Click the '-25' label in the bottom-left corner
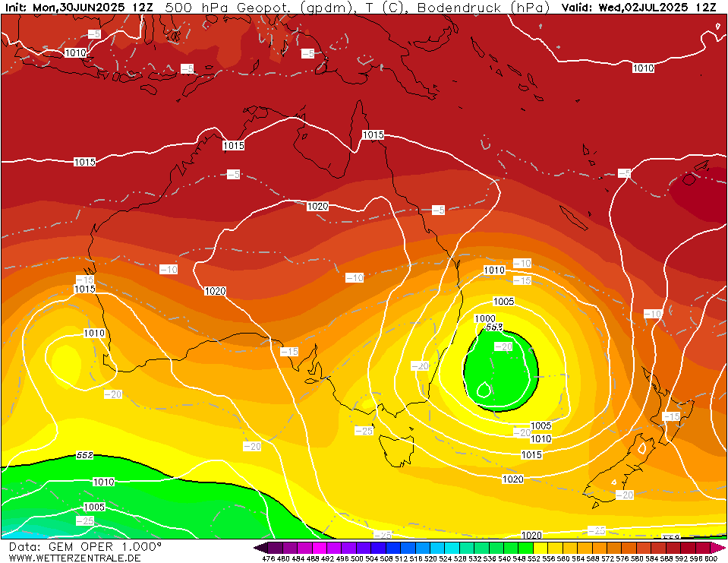This screenshot has height=563, width=728. 85,521
